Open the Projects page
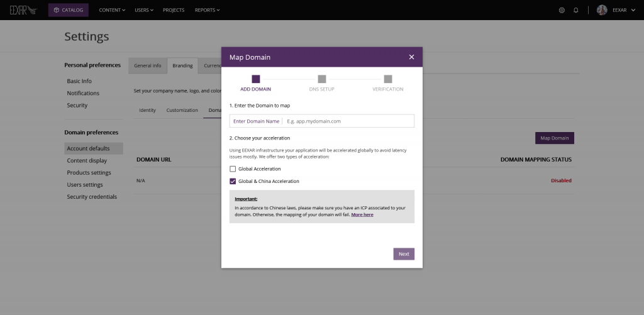This screenshot has width=644, height=315. (x=174, y=10)
